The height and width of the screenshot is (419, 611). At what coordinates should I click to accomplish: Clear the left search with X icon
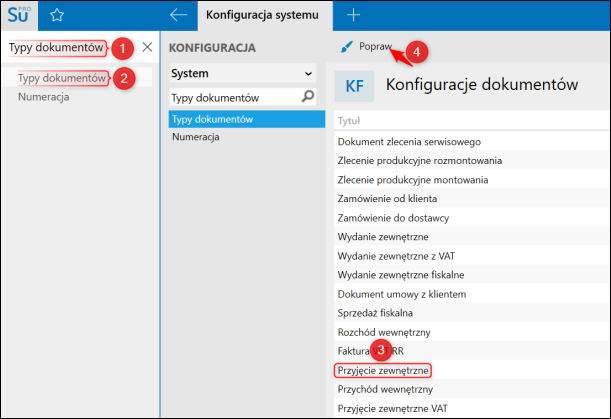pyautogui.click(x=147, y=47)
